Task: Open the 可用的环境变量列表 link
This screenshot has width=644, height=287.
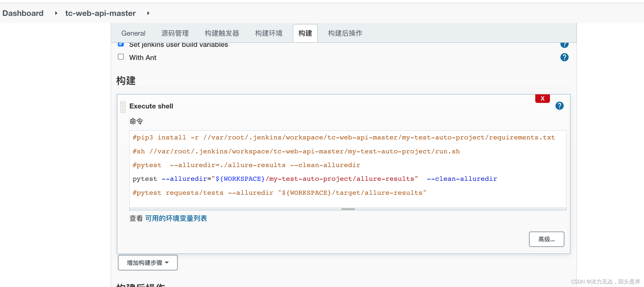Action: [x=176, y=218]
